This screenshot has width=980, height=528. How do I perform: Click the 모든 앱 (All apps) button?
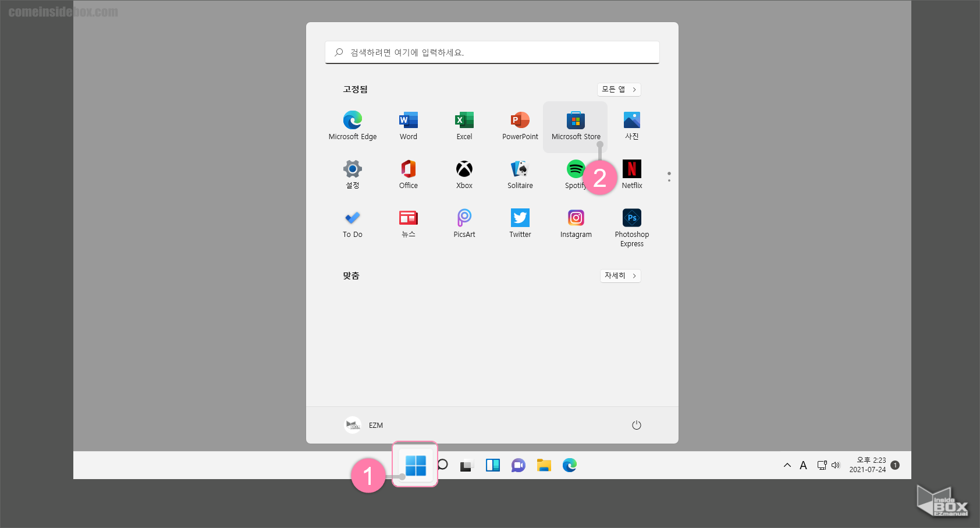[619, 89]
